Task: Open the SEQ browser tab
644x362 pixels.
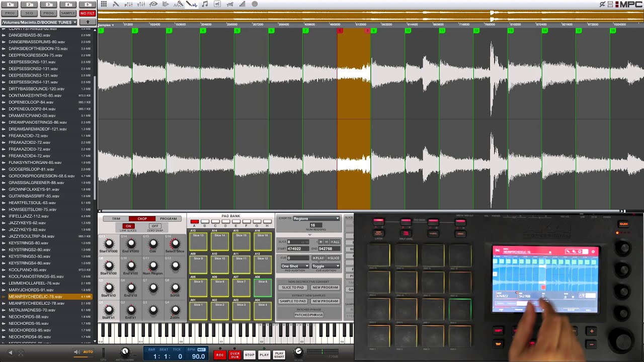Action: (x=29, y=13)
